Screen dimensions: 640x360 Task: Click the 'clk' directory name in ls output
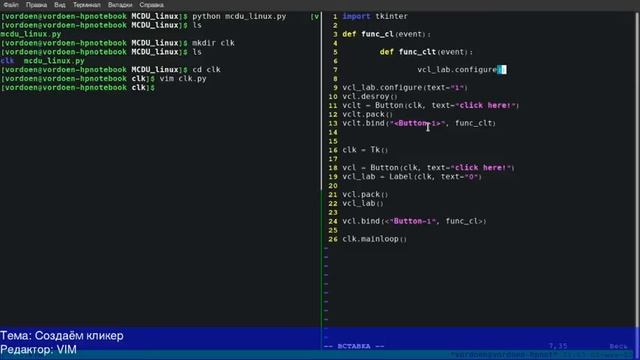7,61
